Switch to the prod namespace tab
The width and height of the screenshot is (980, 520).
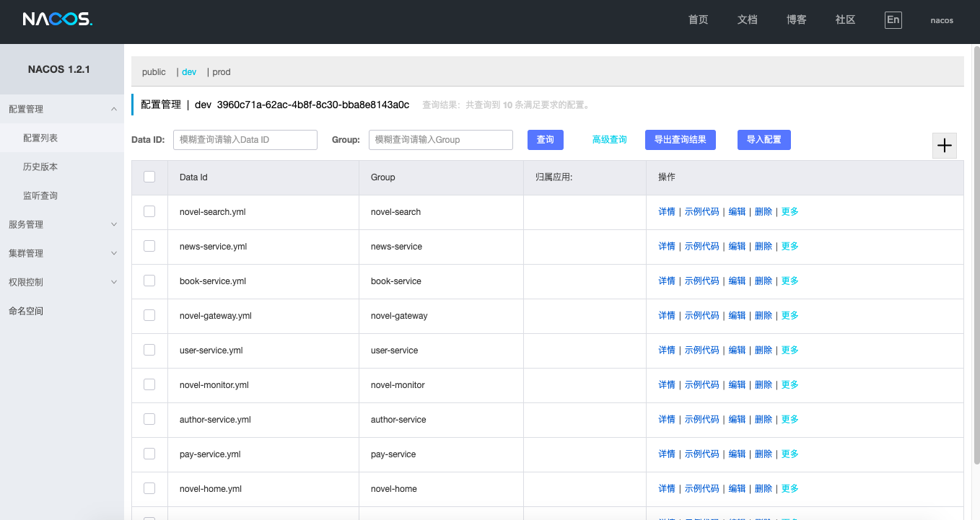pyautogui.click(x=222, y=72)
